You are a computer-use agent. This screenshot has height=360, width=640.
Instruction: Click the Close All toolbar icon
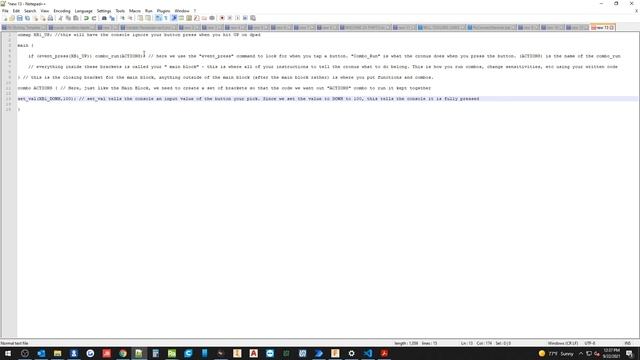43,18
